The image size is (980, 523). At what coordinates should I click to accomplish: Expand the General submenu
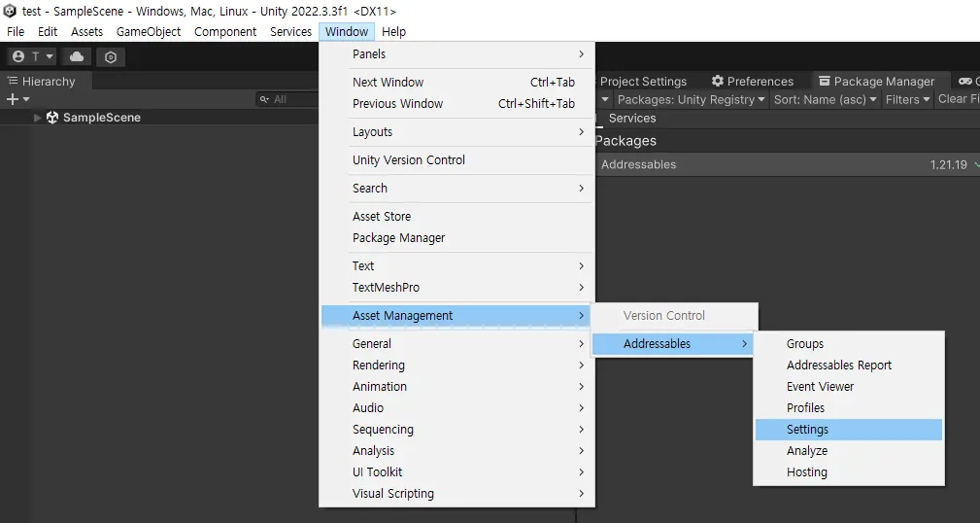(x=456, y=343)
